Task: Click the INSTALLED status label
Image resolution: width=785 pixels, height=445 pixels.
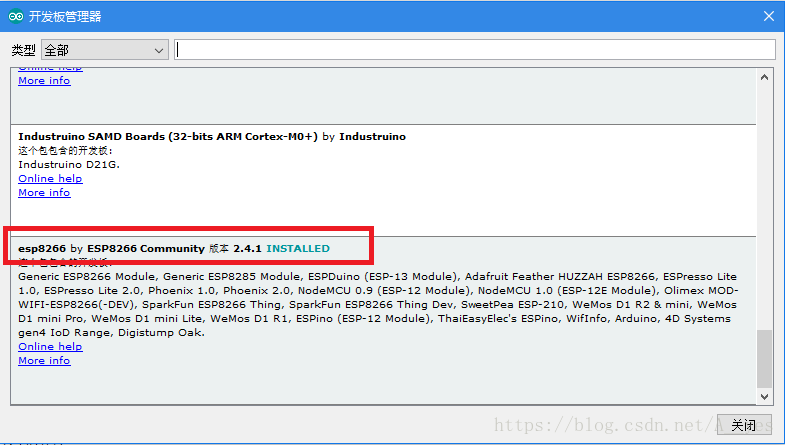Action: click(x=298, y=249)
